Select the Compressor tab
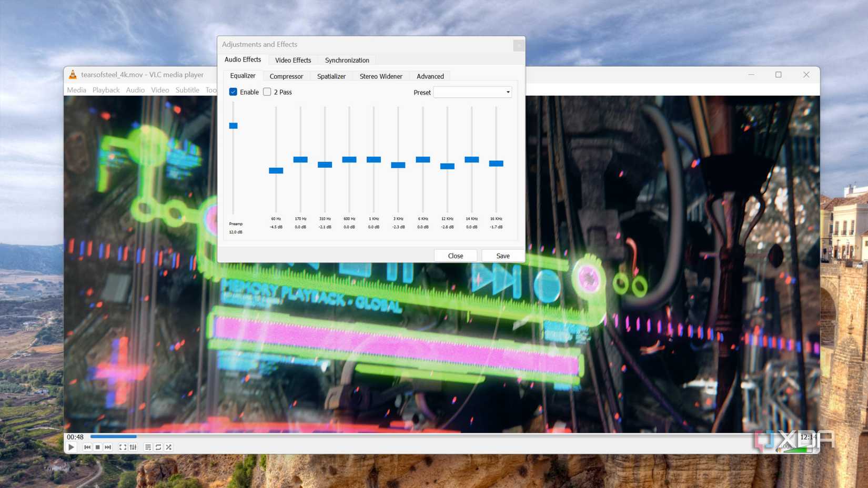Screen dimensions: 868x488 click(x=286, y=76)
